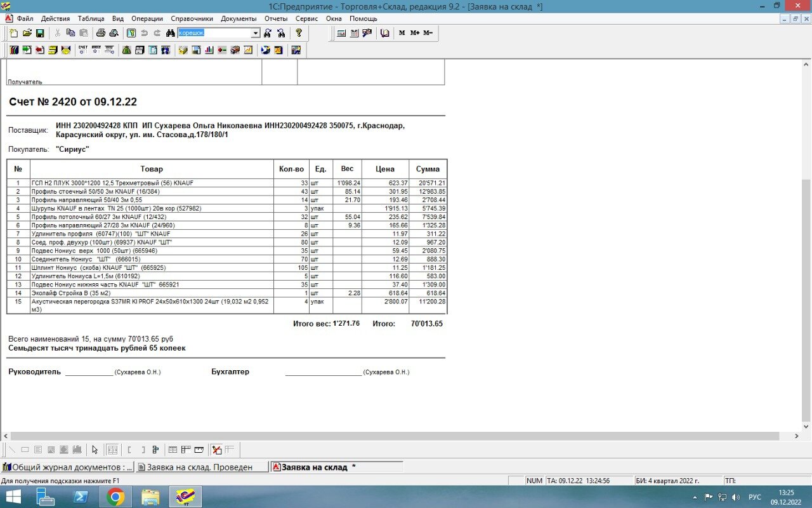The width and height of the screenshot is (812, 508).
Task: Open the Помощь menu
Action: point(363,18)
